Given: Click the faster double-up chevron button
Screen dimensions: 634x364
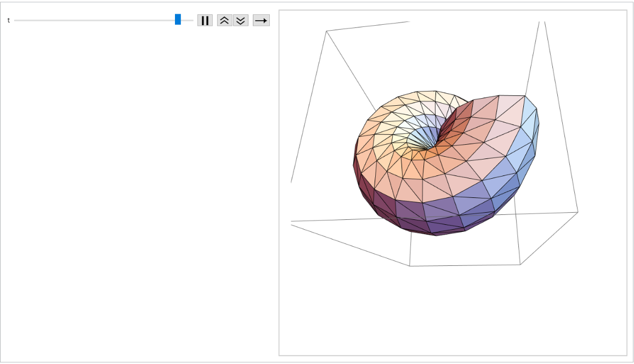Looking at the screenshot, I should tap(224, 20).
